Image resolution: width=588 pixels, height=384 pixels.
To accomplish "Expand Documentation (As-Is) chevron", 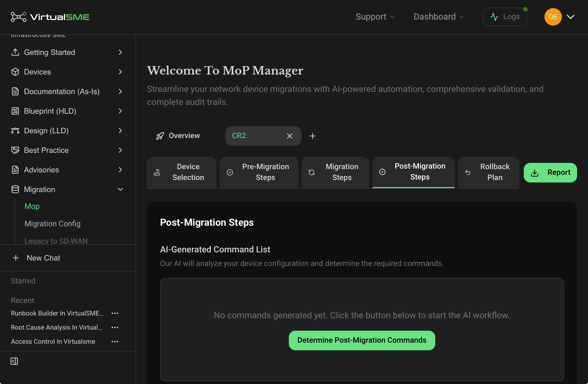I will [120, 91].
